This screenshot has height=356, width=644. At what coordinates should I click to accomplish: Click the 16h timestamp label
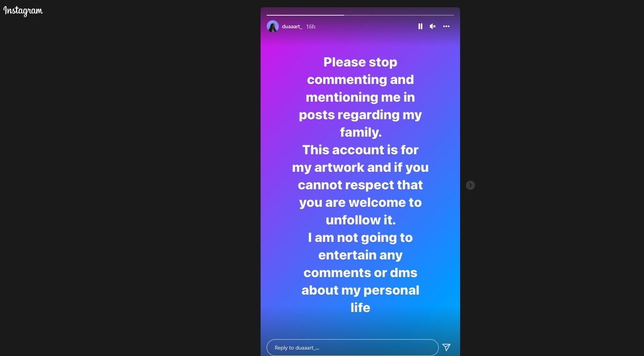click(310, 26)
